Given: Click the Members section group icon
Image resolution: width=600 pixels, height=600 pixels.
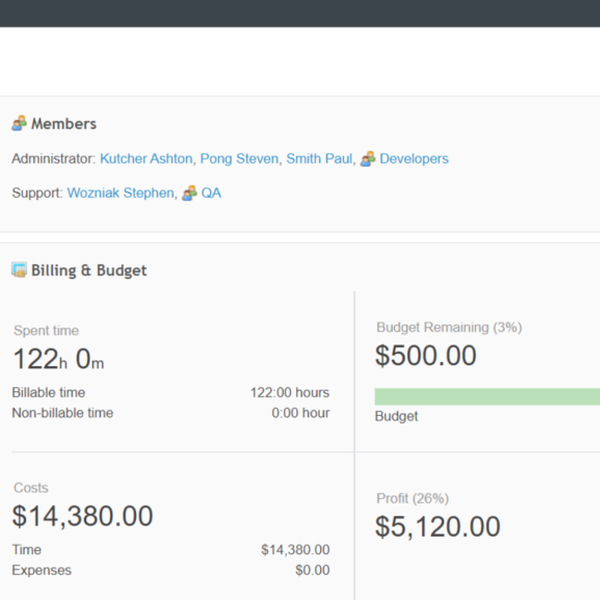Looking at the screenshot, I should (x=19, y=124).
